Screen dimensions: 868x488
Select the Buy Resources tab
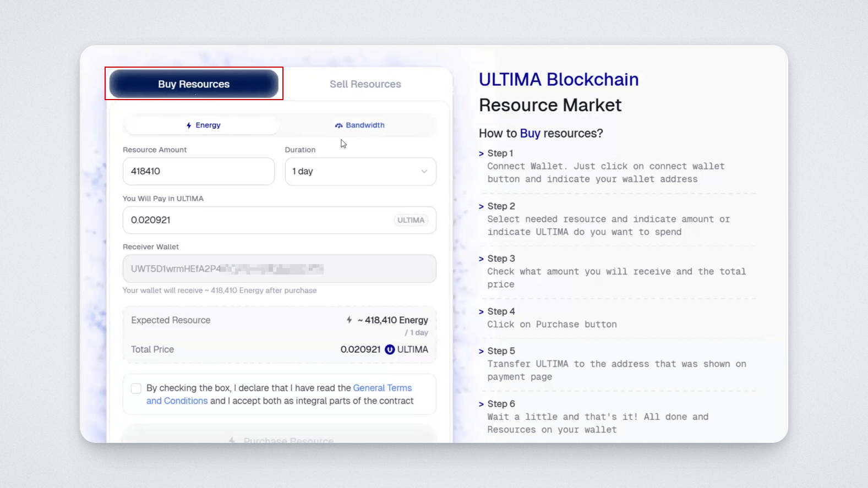[x=194, y=84]
